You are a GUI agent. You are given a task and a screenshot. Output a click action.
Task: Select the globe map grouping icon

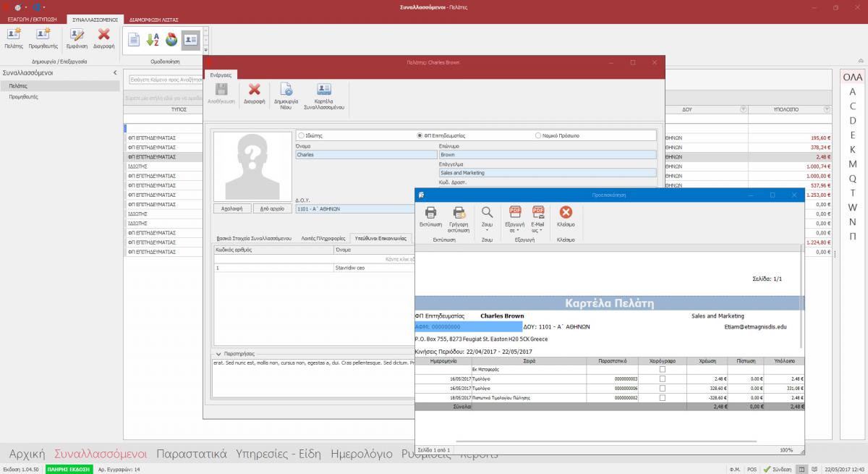(x=171, y=40)
